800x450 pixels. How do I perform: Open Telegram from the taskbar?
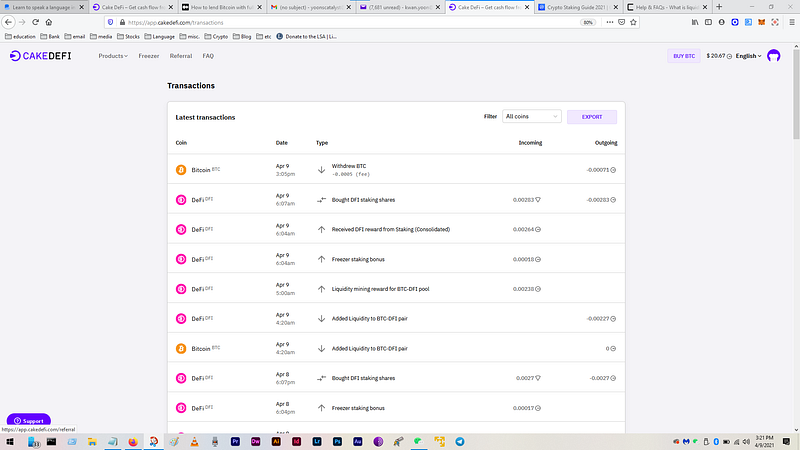pos(460,441)
